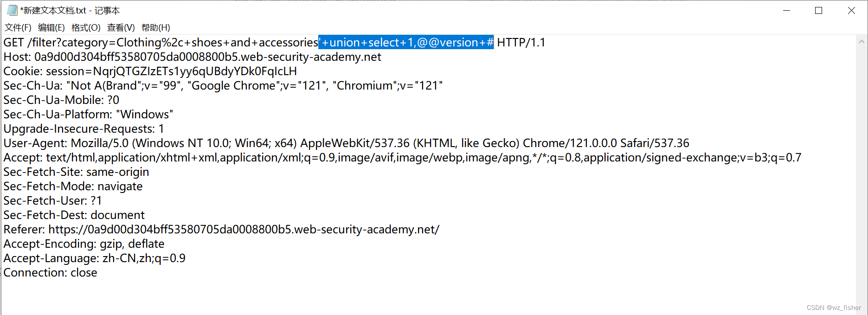Open the 编辑(E) menu
Viewport: 868px width, 315px height.
51,27
